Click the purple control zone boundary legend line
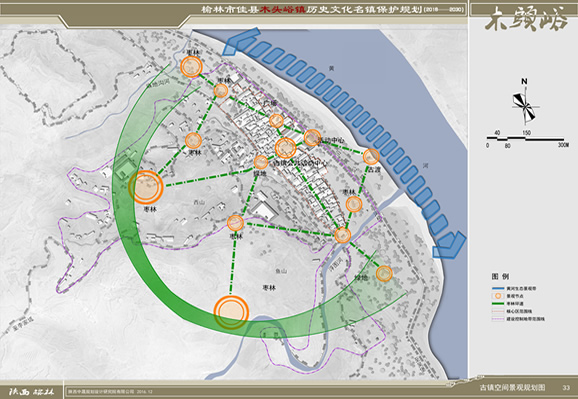Viewport: 578px width, 399px height. coord(498,319)
